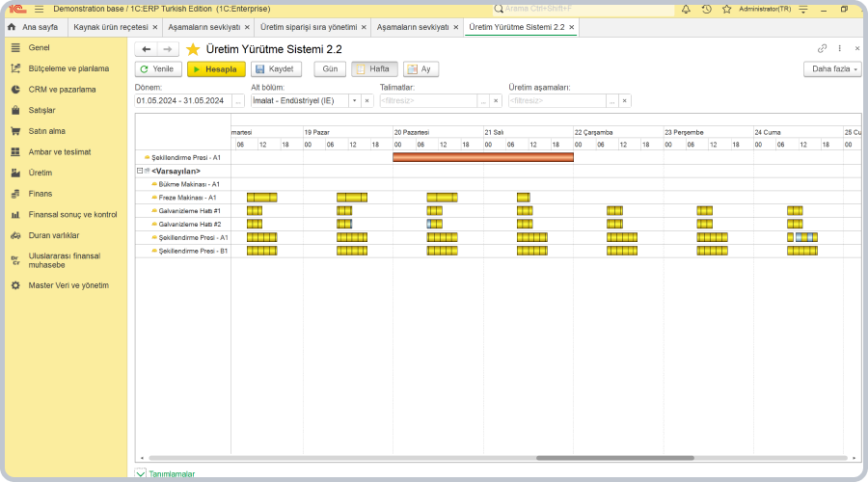Add page to favorites with yellow star
Image resolution: width=868 pixels, height=482 pixels.
click(x=193, y=49)
